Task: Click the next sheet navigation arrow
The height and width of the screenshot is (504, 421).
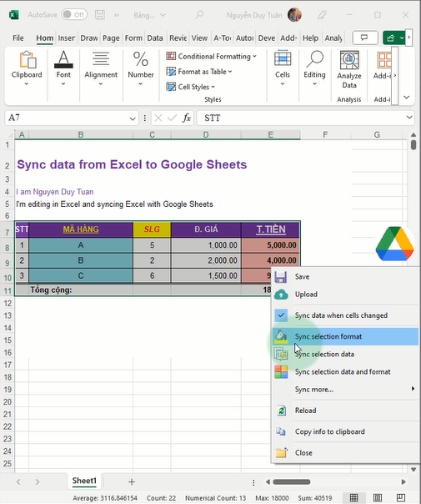Action: pyautogui.click(x=38, y=481)
